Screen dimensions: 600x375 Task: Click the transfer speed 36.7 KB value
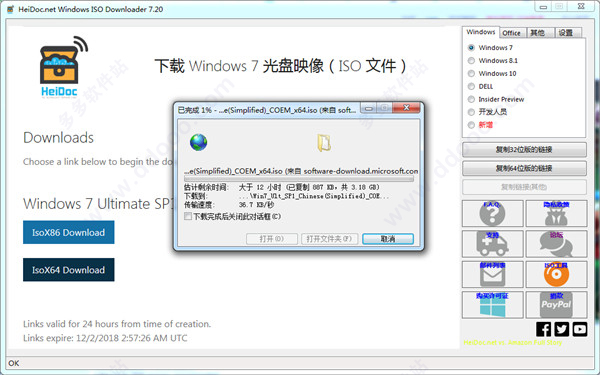[256, 205]
